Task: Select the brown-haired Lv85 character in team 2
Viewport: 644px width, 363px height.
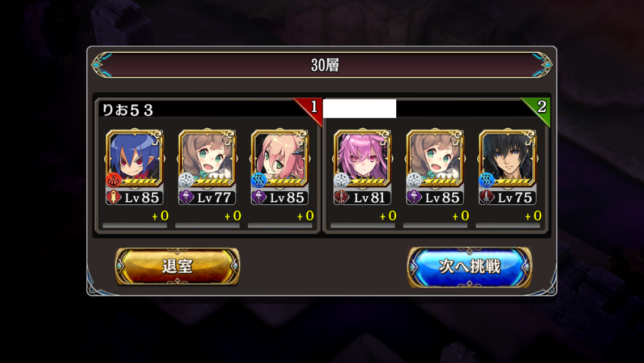Action: pyautogui.click(x=435, y=159)
